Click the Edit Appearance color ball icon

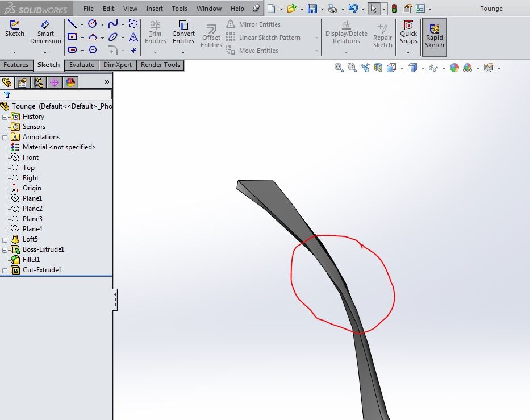click(454, 68)
